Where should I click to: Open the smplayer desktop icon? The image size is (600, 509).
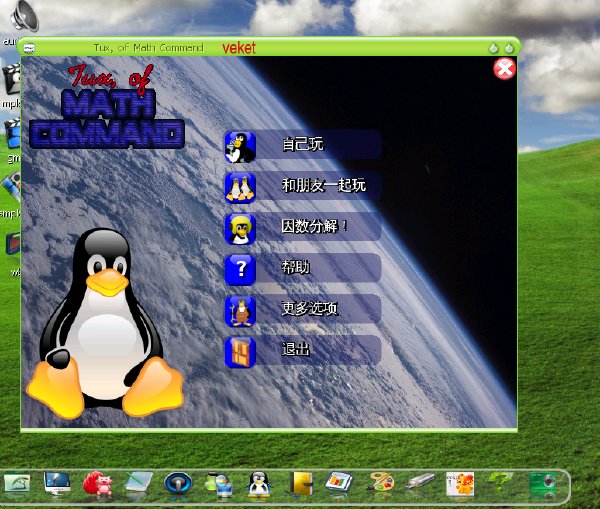click(11, 186)
